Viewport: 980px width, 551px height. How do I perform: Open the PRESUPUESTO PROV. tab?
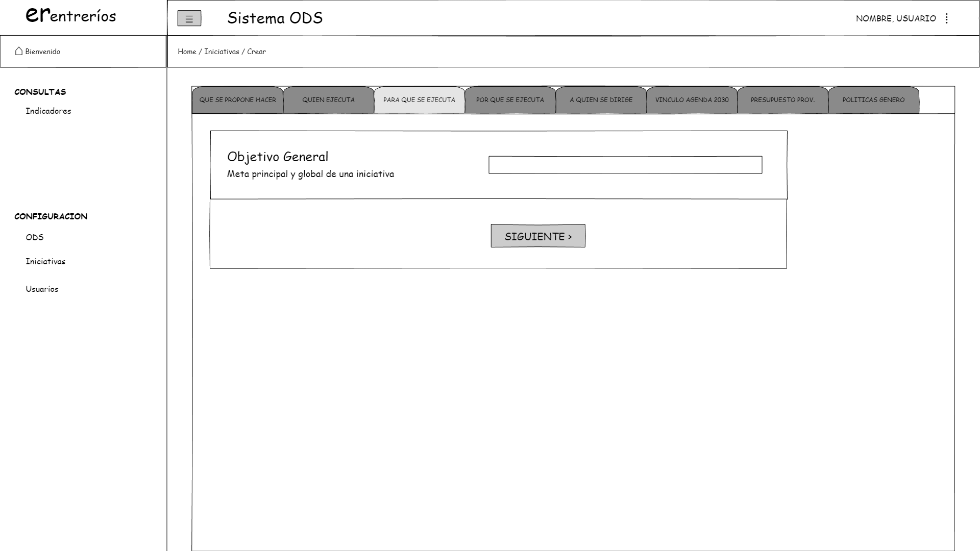[x=782, y=100]
